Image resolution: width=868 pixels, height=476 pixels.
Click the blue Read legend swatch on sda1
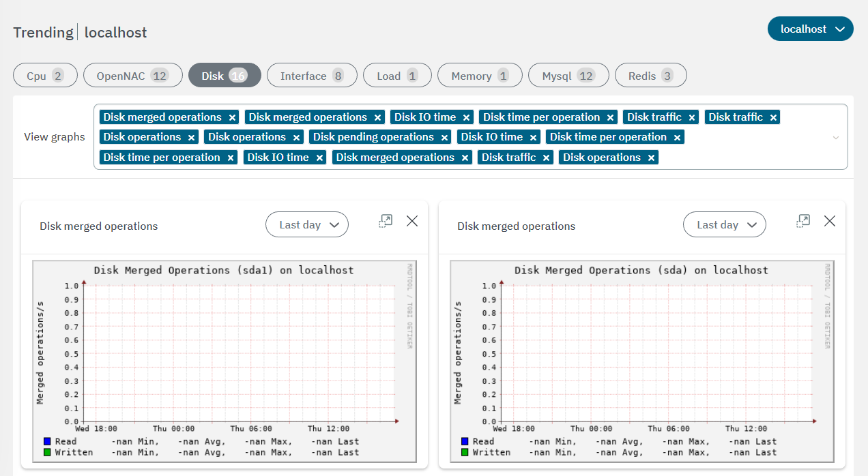click(x=46, y=441)
